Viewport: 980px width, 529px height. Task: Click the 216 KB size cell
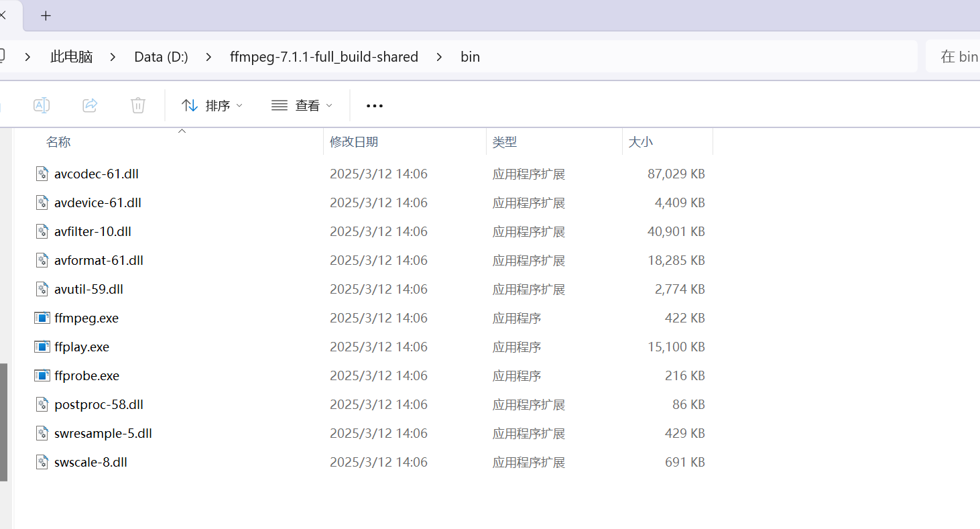(x=685, y=376)
